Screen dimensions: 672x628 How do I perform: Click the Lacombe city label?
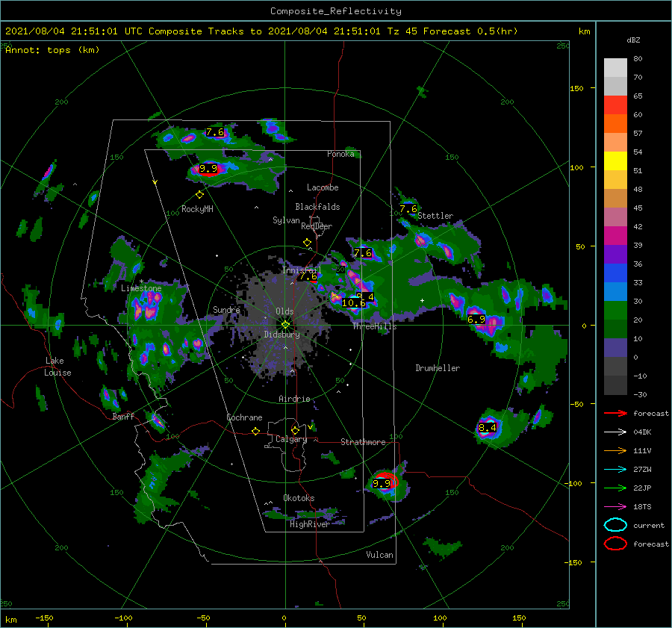point(323,187)
